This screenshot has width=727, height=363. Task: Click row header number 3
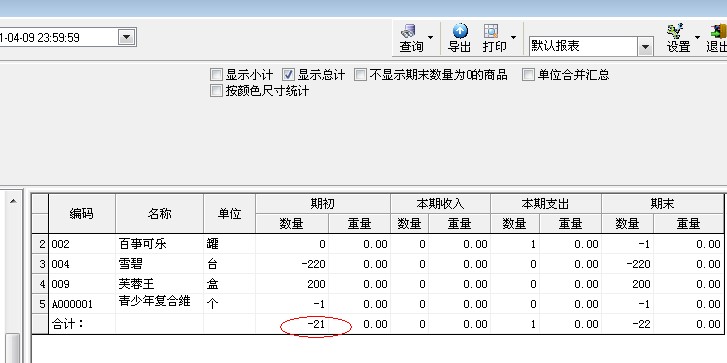click(x=40, y=264)
